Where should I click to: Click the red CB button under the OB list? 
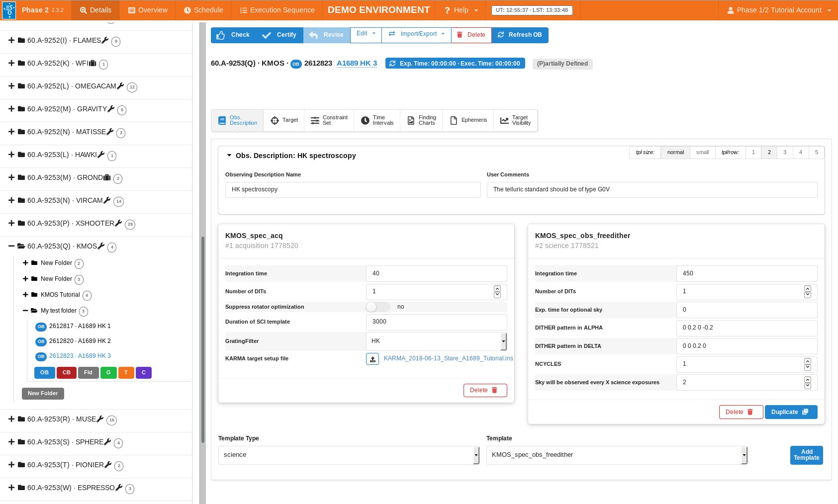pyautogui.click(x=66, y=373)
